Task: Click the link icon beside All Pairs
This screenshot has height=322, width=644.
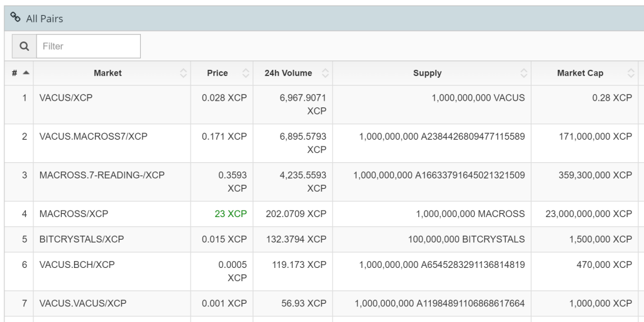Action: coord(16,18)
